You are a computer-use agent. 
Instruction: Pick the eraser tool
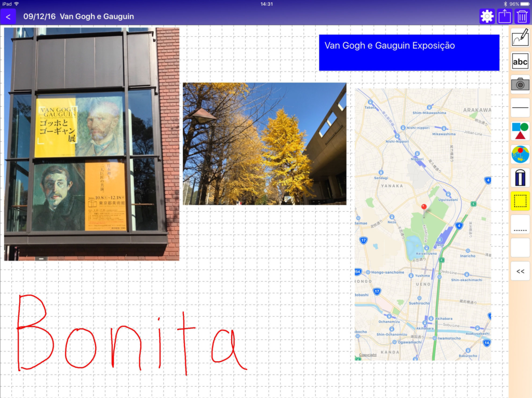click(520, 177)
